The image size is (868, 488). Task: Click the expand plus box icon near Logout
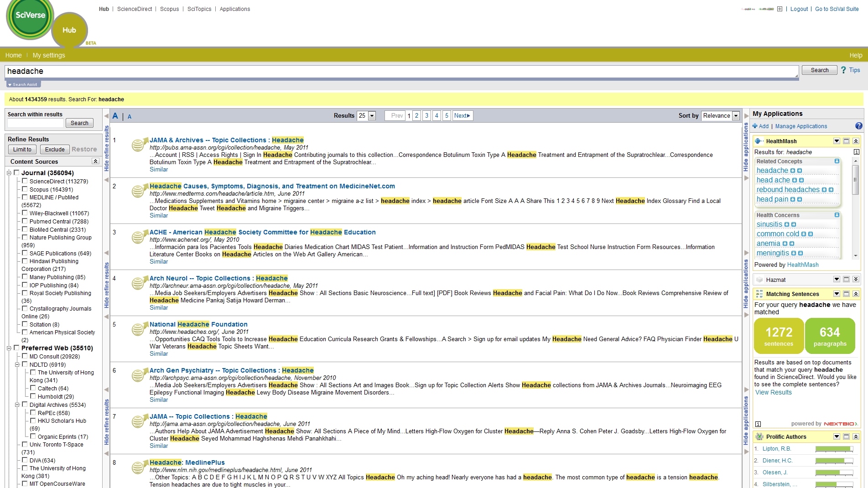(x=780, y=9)
